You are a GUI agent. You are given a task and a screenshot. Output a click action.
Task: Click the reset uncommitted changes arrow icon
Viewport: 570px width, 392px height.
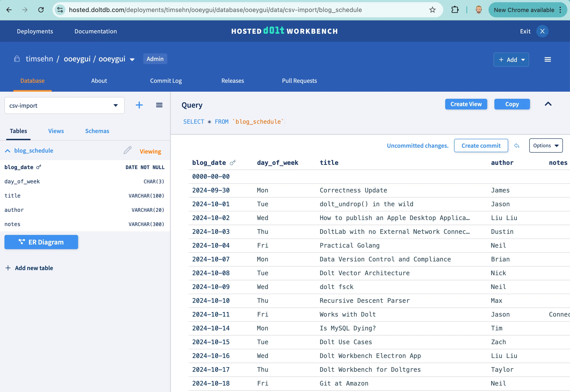coord(517,146)
